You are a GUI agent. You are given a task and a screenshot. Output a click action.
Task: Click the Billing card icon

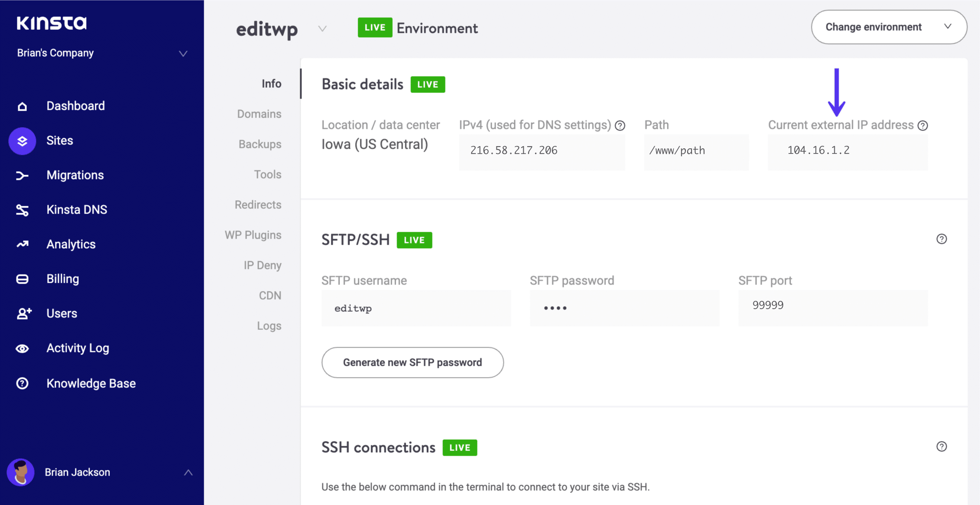click(22, 279)
